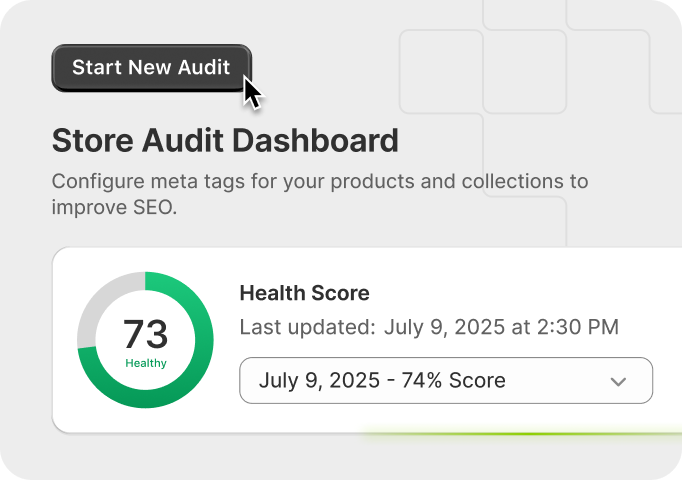
Task: Click the Configure meta tags description text
Action: (x=320, y=182)
